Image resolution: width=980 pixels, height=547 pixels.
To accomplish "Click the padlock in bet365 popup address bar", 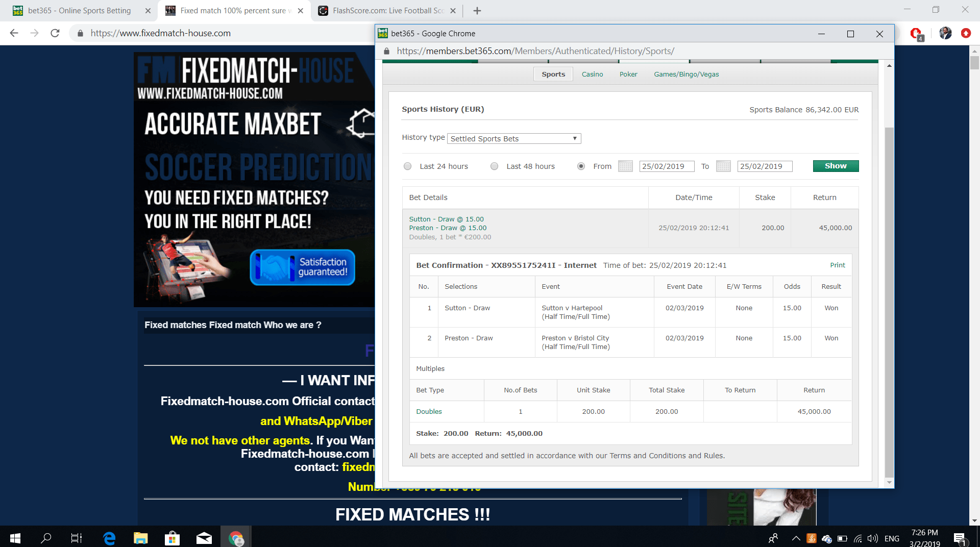I will coord(386,51).
